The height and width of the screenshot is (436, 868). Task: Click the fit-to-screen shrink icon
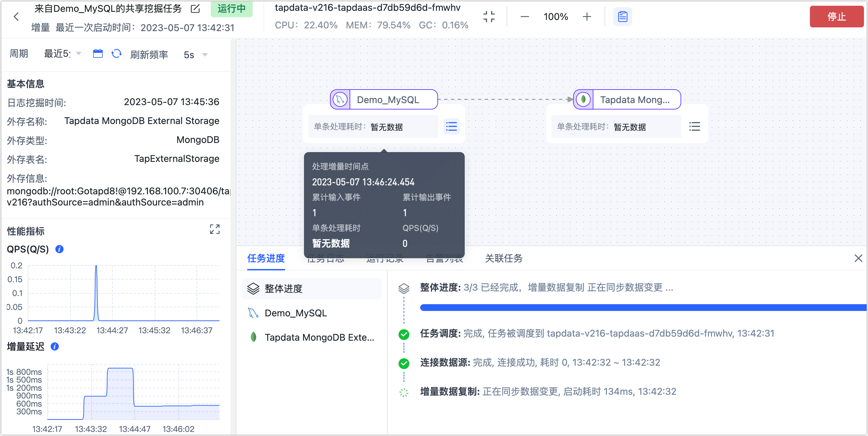pos(489,17)
